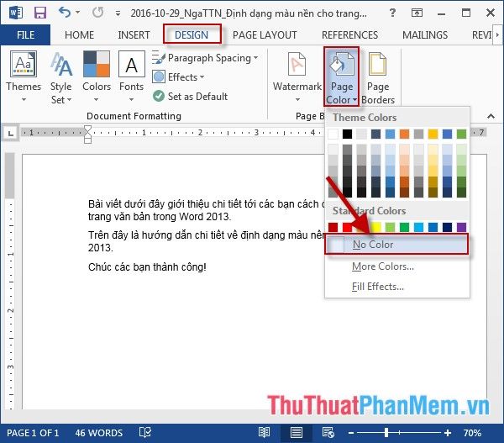Pick the yellow standard color
Screen dimensions: 504x443
coord(375,227)
